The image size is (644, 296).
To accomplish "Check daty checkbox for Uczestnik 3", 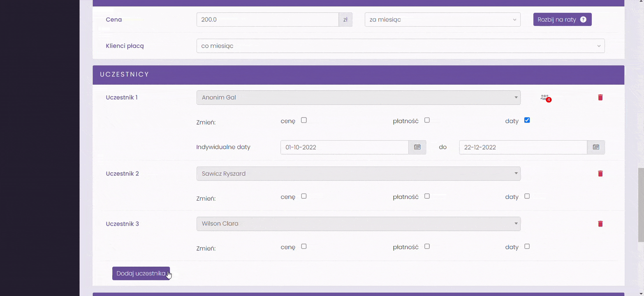I will (x=527, y=246).
